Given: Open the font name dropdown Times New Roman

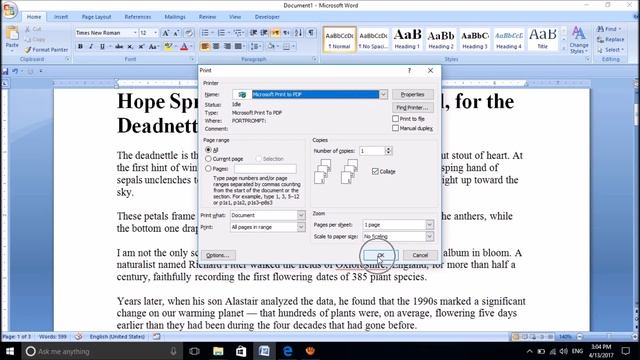Looking at the screenshot, I should [135, 33].
